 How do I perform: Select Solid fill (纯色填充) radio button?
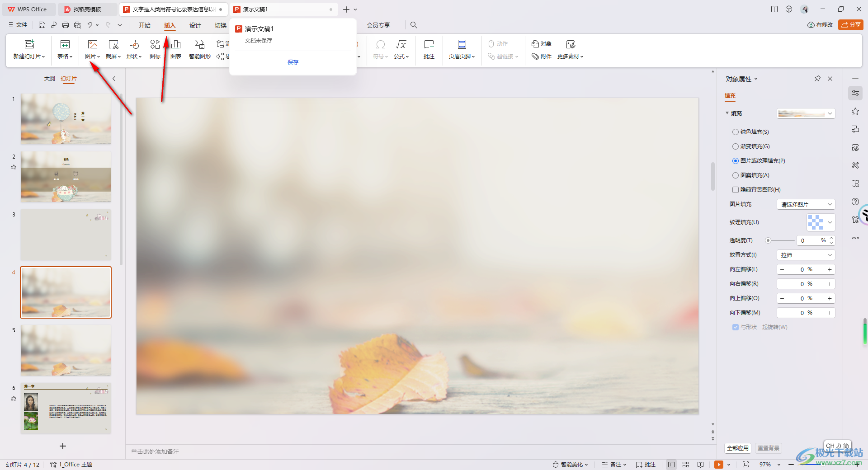736,132
